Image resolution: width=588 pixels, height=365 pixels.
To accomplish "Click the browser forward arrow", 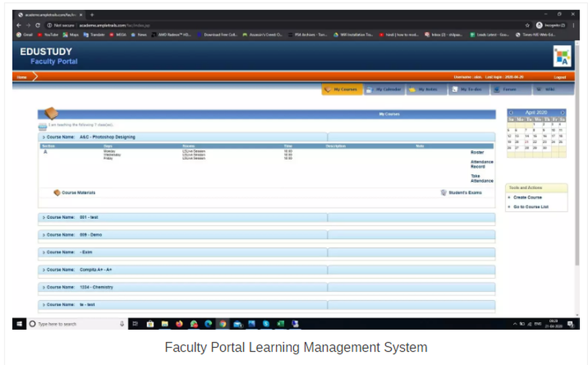I will coord(28,25).
